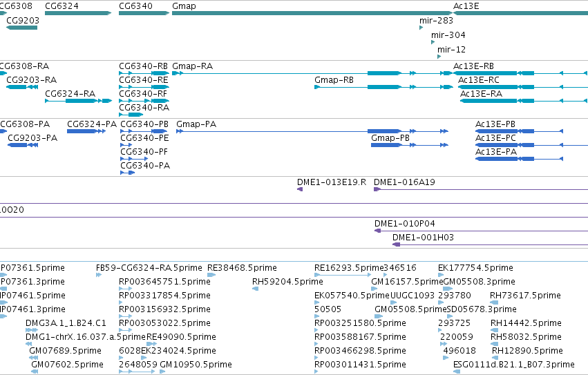The height and width of the screenshot is (375, 588).
Task: Select the RP003588167.5prime EST label
Action: tap(361, 337)
